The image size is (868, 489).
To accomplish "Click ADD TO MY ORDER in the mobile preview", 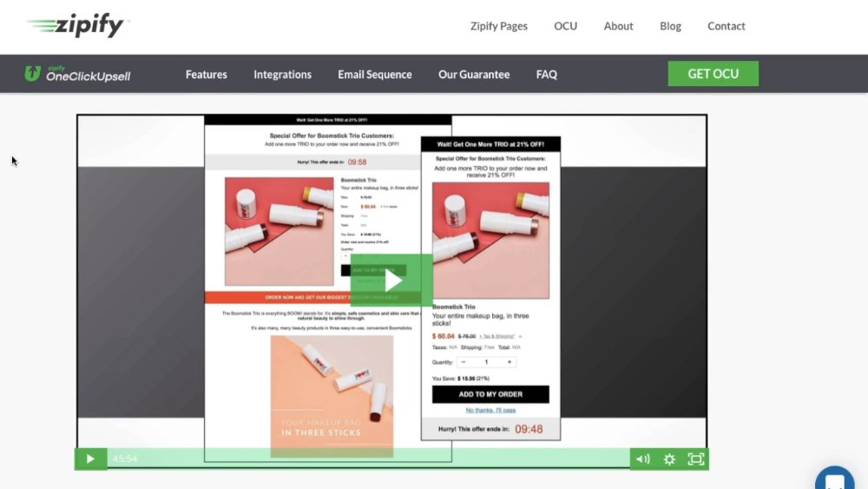I will [x=490, y=394].
